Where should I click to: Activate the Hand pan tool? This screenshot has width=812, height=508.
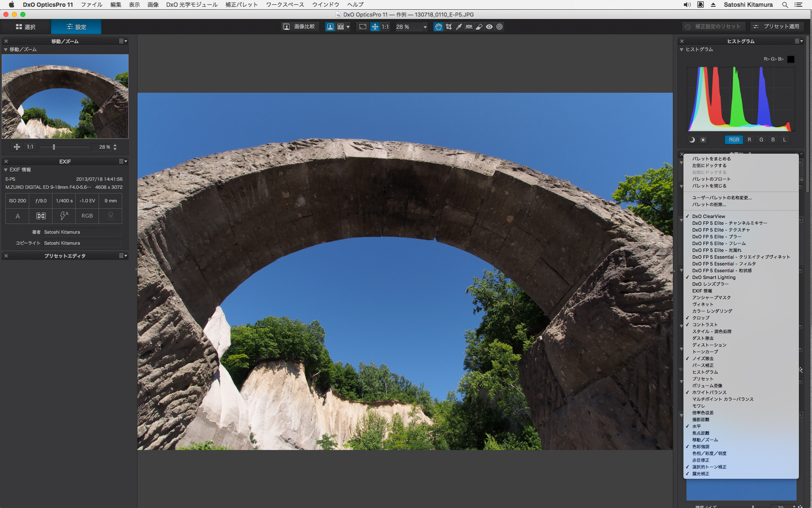439,27
